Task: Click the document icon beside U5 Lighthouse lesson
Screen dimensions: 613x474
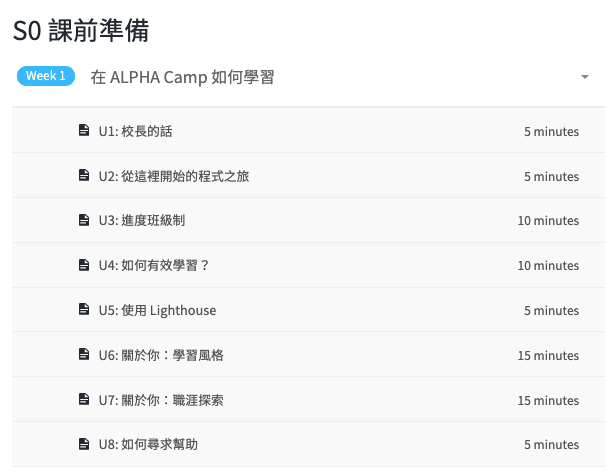Action: point(84,309)
